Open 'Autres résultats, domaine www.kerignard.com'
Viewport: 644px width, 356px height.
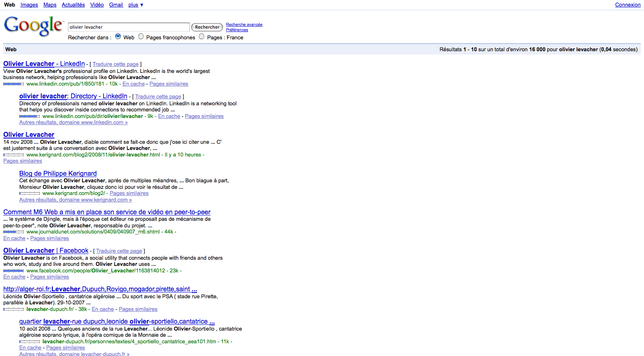[75, 200]
